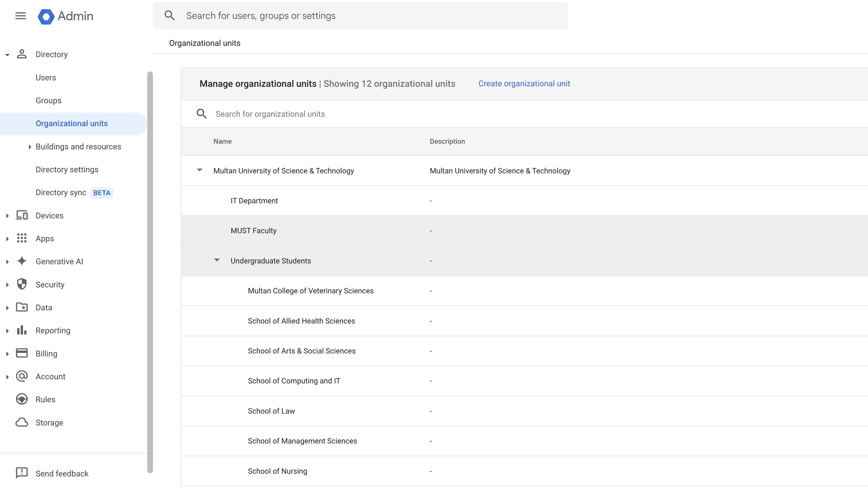Click the Send feedback icon

tap(22, 473)
